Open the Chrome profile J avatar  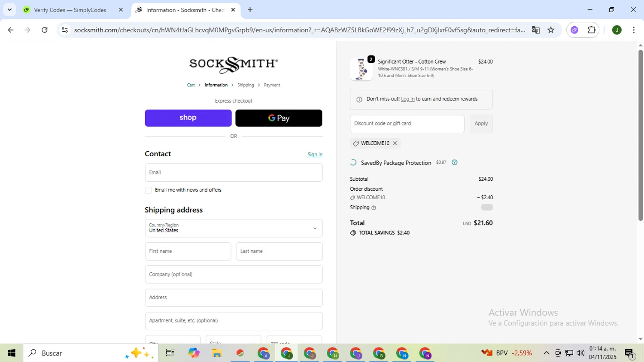tap(617, 30)
